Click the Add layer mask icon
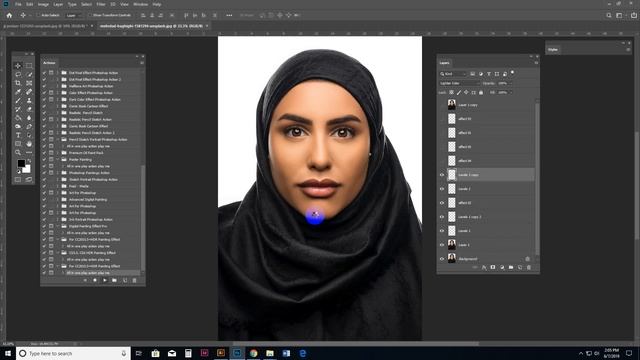640x360 pixels. pos(493,267)
